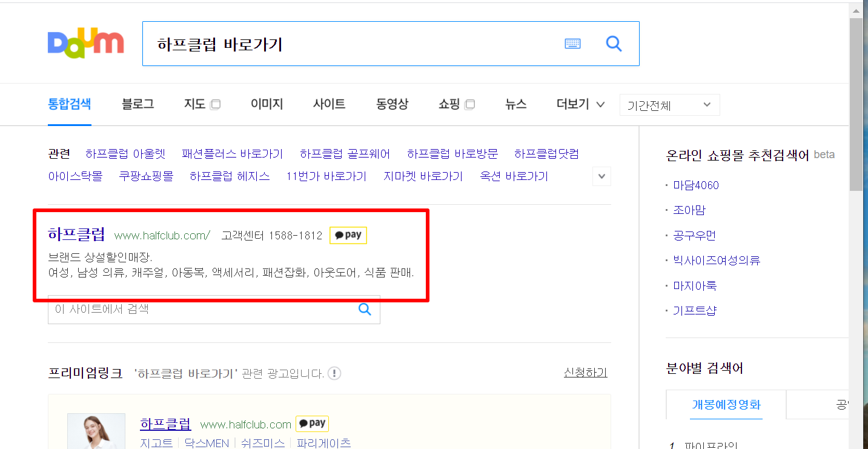The height and width of the screenshot is (449, 868).
Task: Click the 지고트 brand link in ad
Action: (156, 443)
